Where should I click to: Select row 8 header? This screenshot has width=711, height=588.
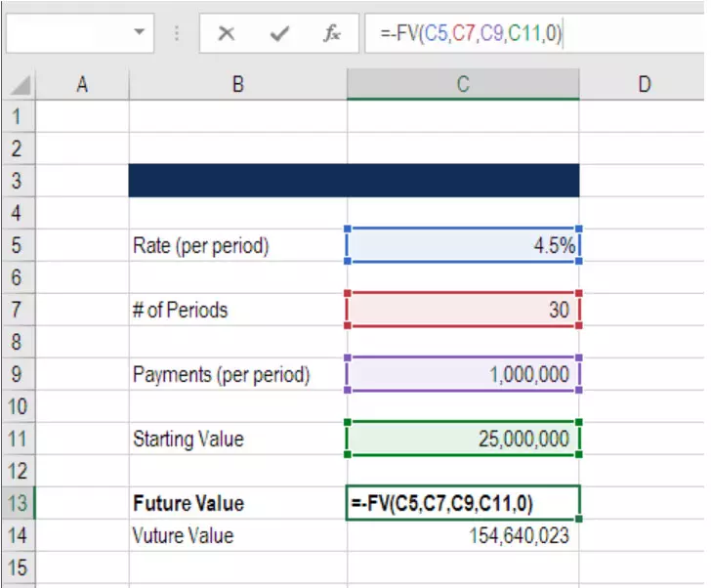[x=19, y=342]
